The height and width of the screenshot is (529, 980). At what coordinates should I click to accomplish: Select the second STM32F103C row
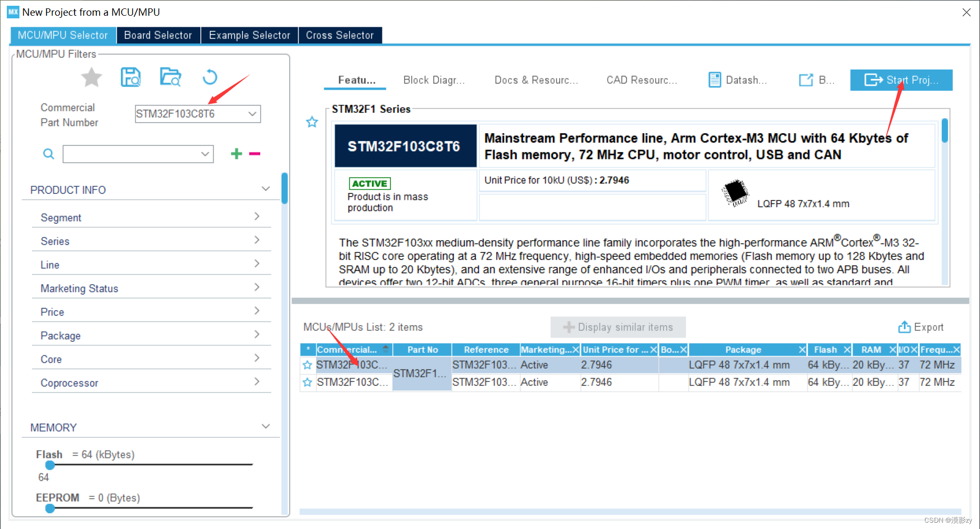pos(630,382)
